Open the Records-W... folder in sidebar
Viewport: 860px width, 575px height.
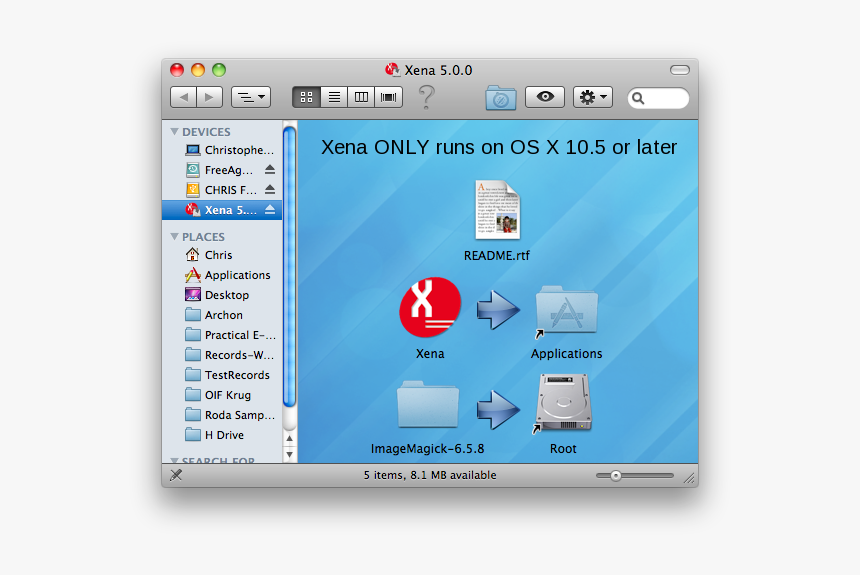(x=222, y=355)
